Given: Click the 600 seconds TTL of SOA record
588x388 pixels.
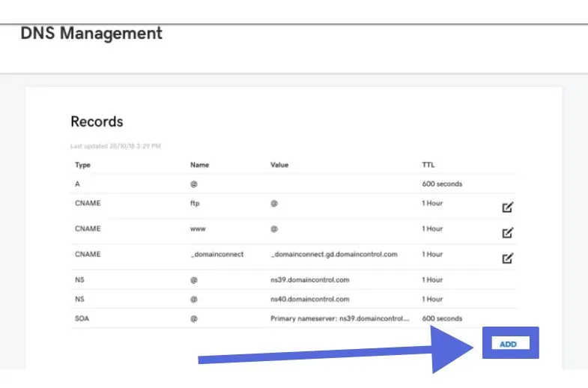Looking at the screenshot, I should click(x=442, y=318).
